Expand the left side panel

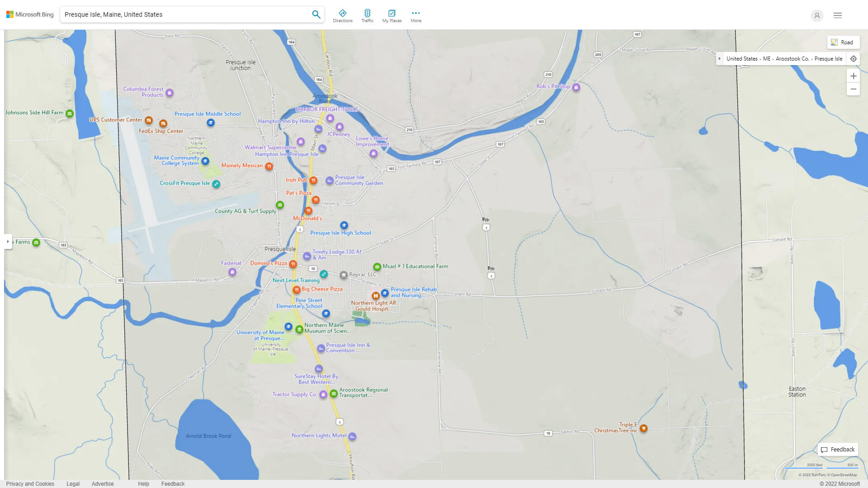point(8,242)
